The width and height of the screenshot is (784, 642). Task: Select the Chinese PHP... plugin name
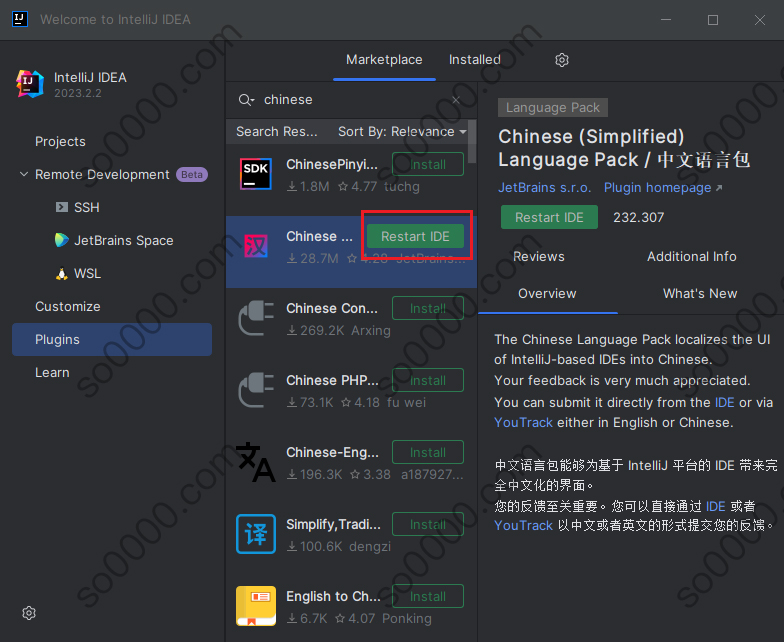click(x=332, y=380)
